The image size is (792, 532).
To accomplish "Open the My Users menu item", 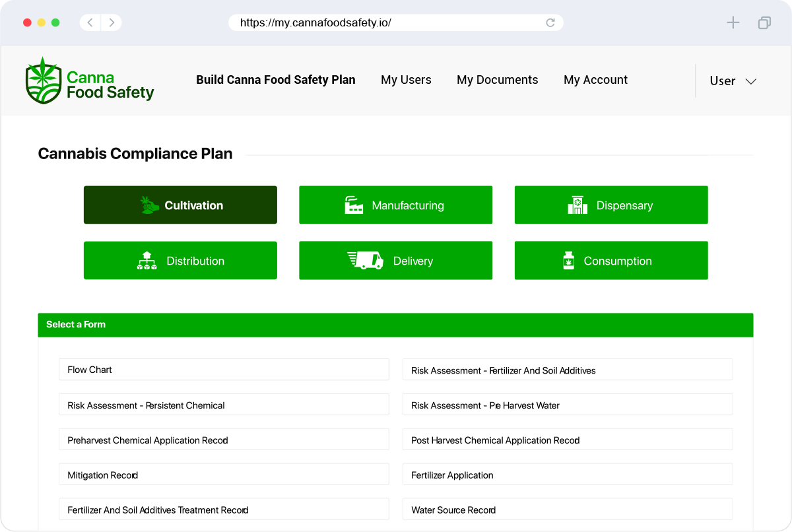I will pos(406,80).
